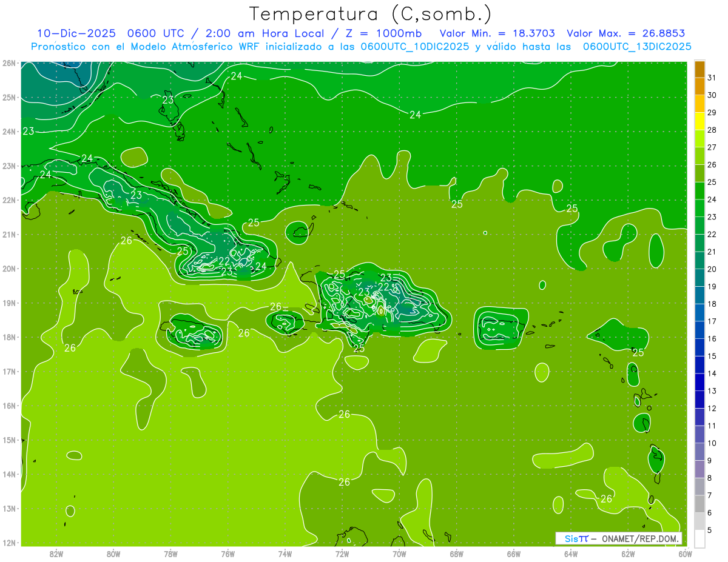Click the 19N latitude axis label
The image size is (728, 562).
pos(9,303)
